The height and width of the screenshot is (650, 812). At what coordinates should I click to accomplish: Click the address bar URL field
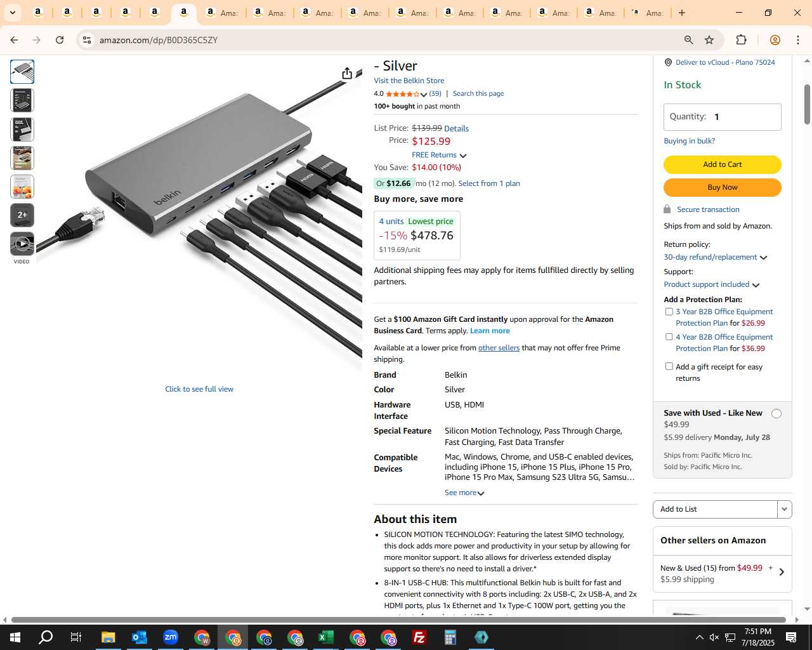click(x=381, y=40)
